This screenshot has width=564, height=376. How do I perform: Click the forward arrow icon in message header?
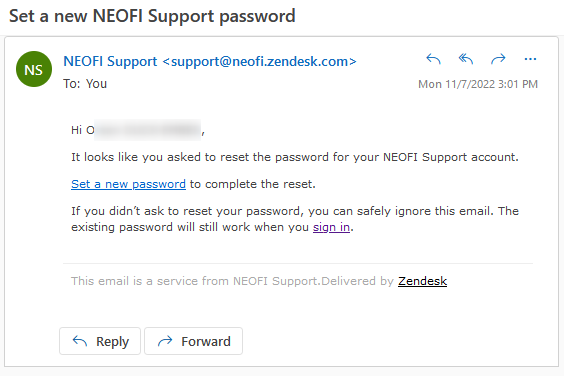(x=498, y=59)
